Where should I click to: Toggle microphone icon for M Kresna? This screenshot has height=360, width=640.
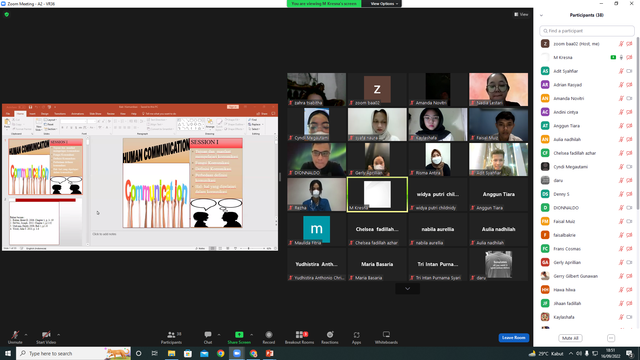[621, 58]
